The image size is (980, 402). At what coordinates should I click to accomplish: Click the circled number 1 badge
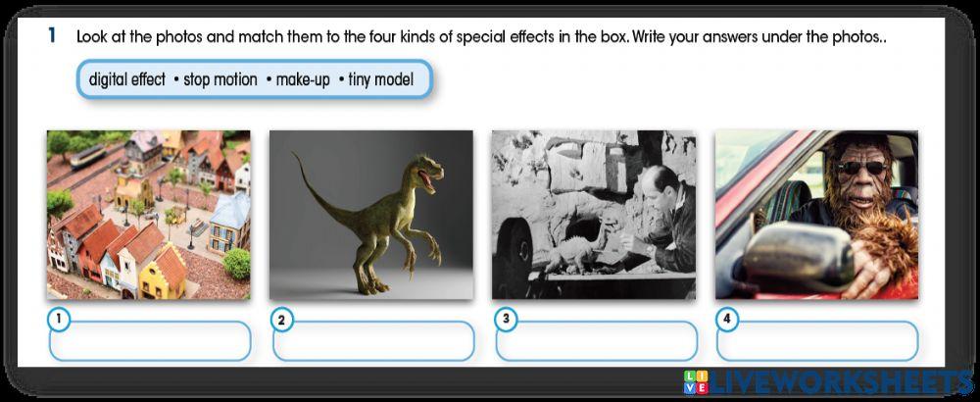pyautogui.click(x=59, y=319)
